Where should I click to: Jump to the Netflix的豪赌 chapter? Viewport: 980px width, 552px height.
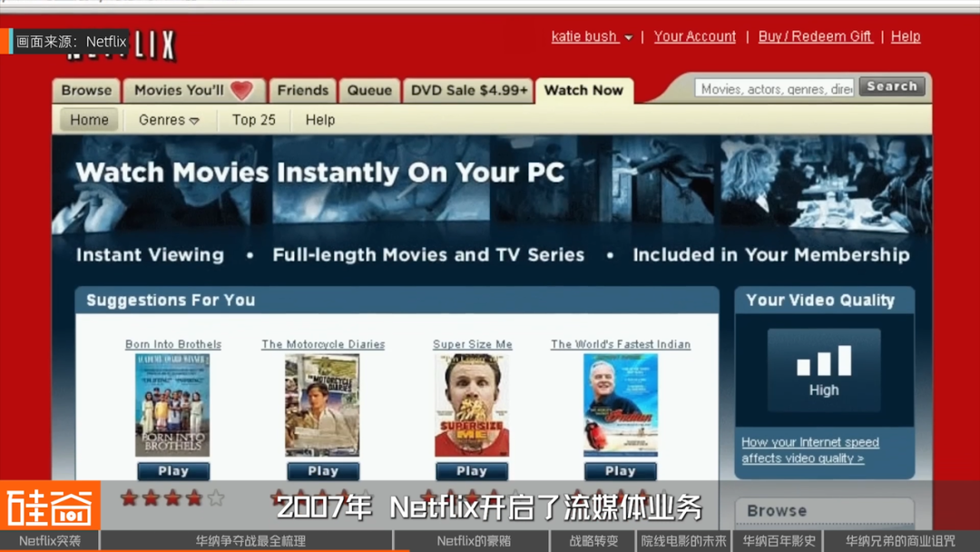[x=473, y=541]
